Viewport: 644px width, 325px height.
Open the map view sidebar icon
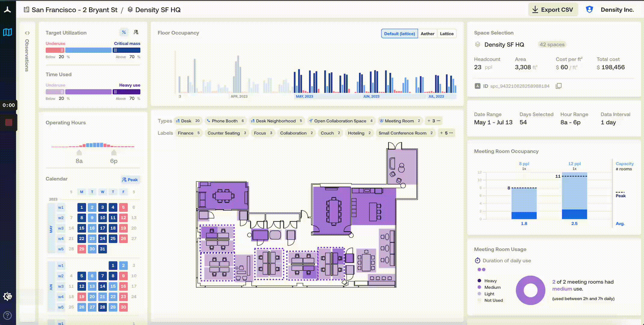[x=8, y=32]
